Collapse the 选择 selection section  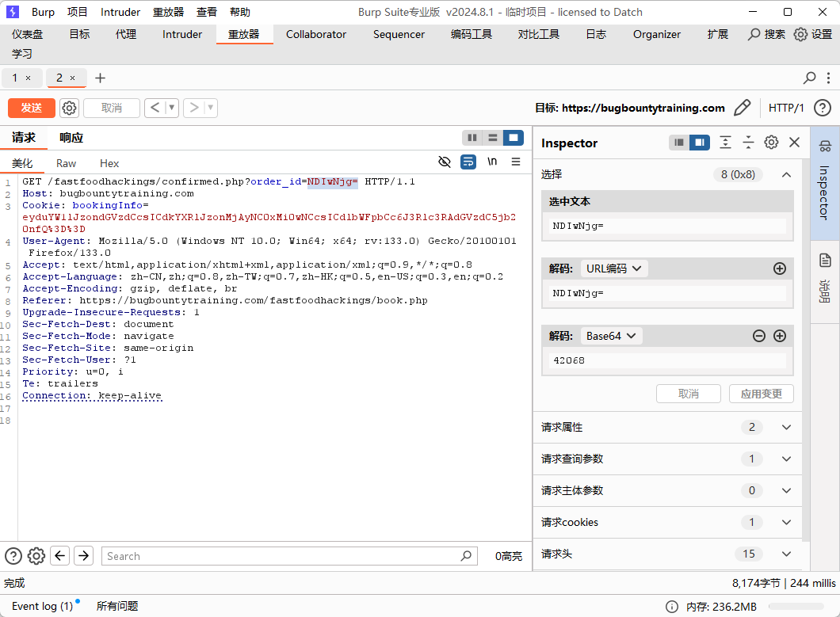tap(786, 174)
